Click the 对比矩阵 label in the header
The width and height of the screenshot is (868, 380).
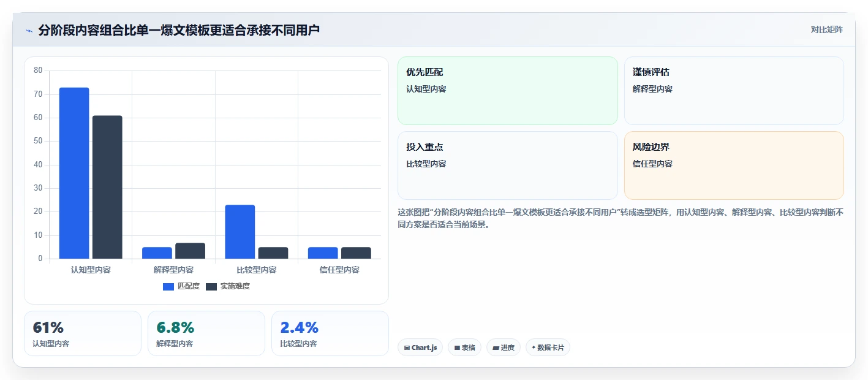pos(826,29)
